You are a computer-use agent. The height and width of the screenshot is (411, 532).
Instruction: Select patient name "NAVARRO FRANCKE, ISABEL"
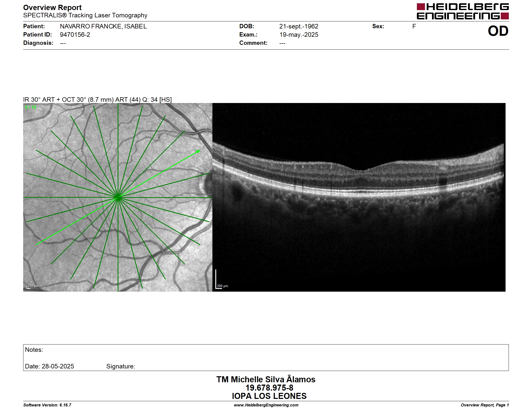click(x=103, y=26)
